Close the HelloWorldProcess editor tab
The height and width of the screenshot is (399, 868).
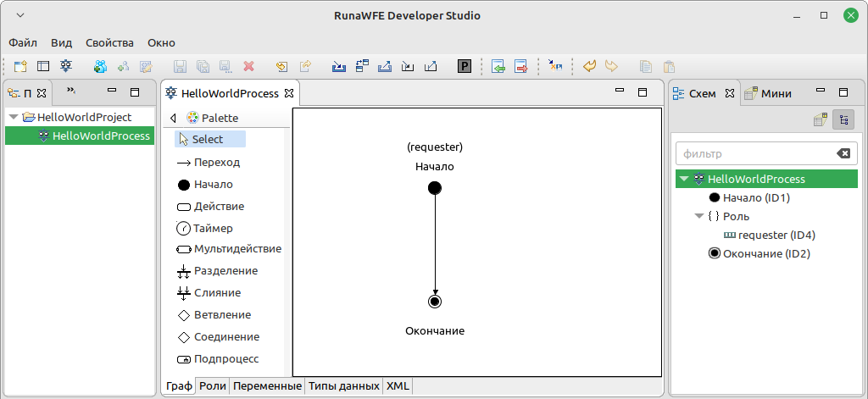pyautogui.click(x=289, y=93)
